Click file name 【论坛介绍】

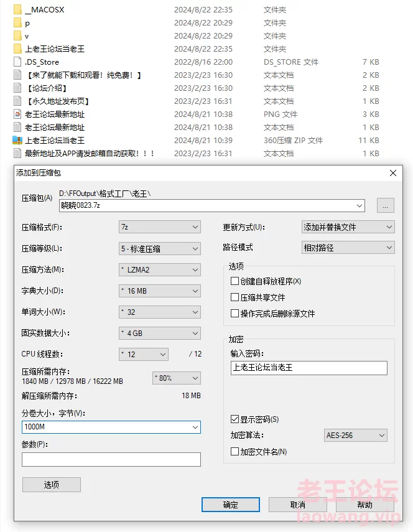[x=47, y=88]
